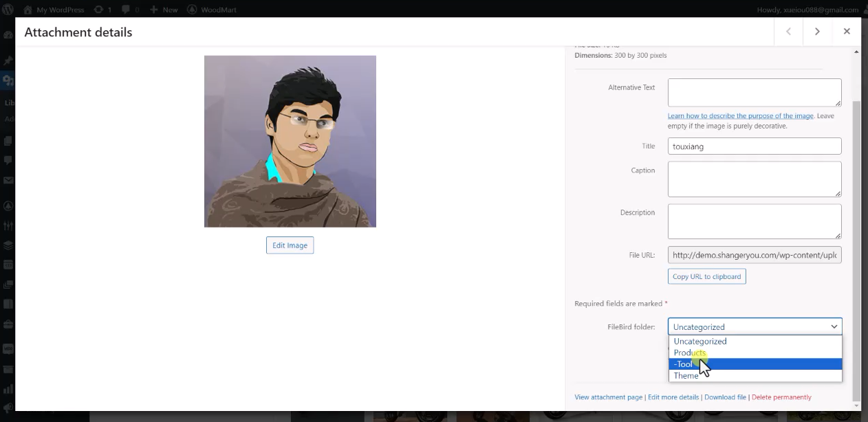Click the Download file link
Viewport: 868px width, 422px height.
pyautogui.click(x=725, y=397)
